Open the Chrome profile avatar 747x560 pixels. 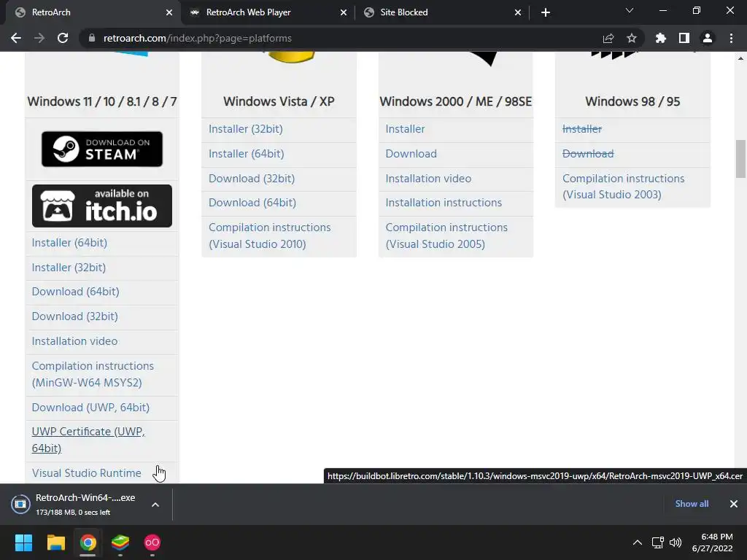coord(708,38)
